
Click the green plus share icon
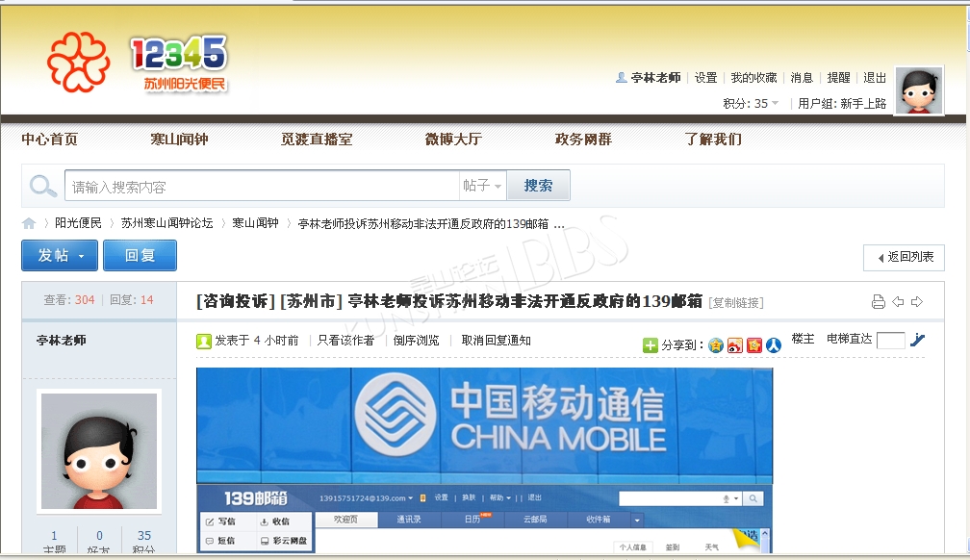(651, 345)
